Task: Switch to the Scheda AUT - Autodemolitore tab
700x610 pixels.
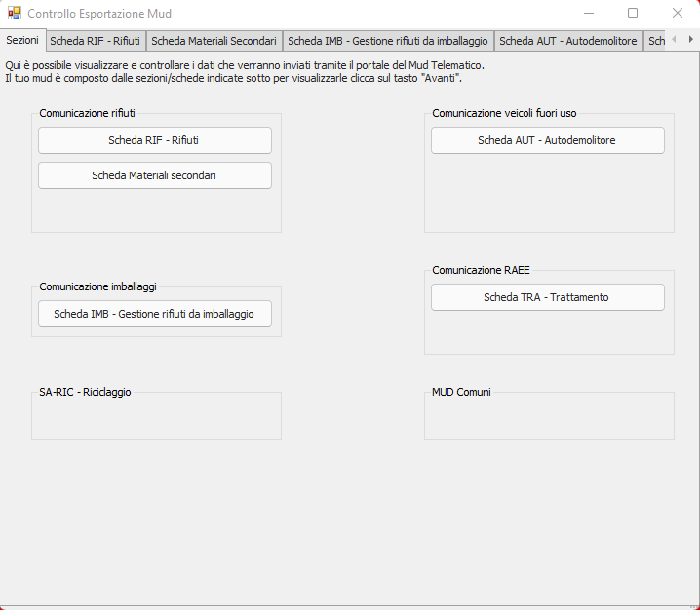Action: [567, 41]
